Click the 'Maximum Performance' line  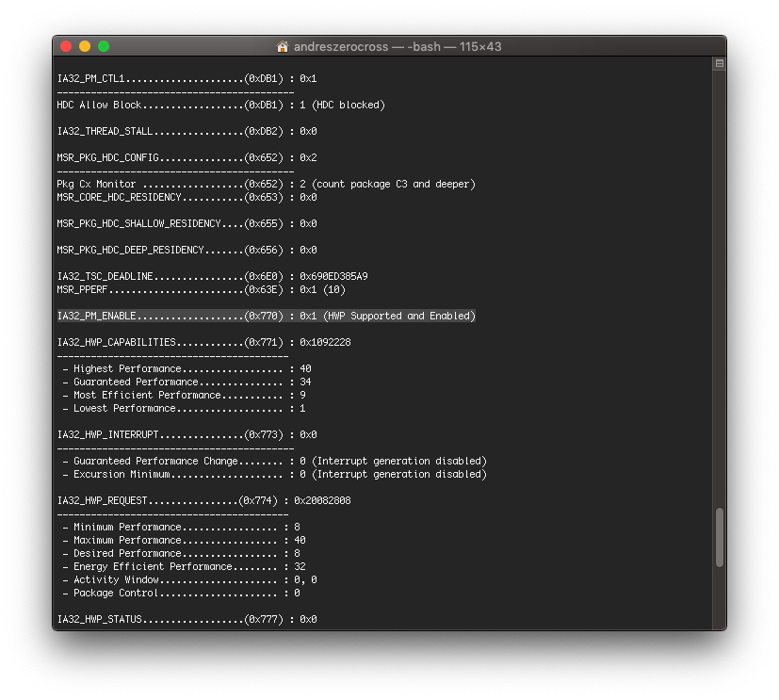[185, 540]
